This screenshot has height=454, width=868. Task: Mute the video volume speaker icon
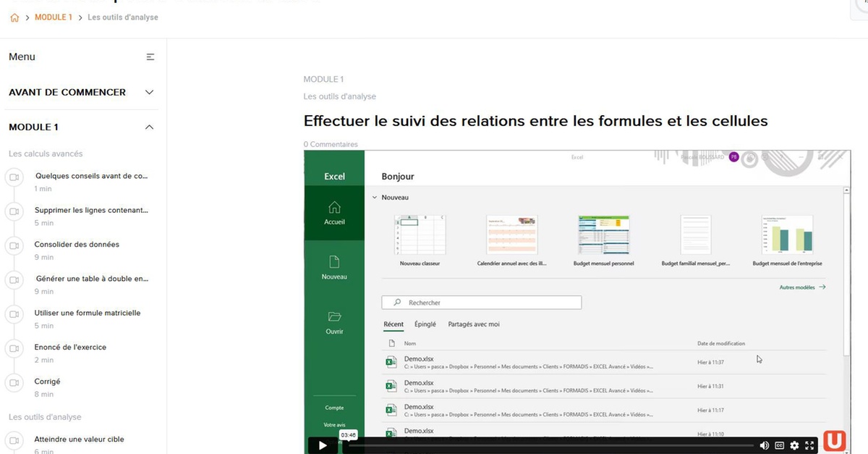(765, 445)
